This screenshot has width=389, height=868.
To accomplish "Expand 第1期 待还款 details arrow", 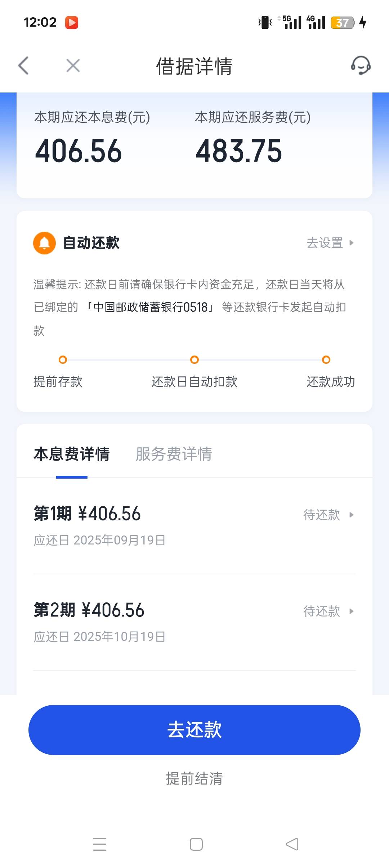I will [352, 515].
